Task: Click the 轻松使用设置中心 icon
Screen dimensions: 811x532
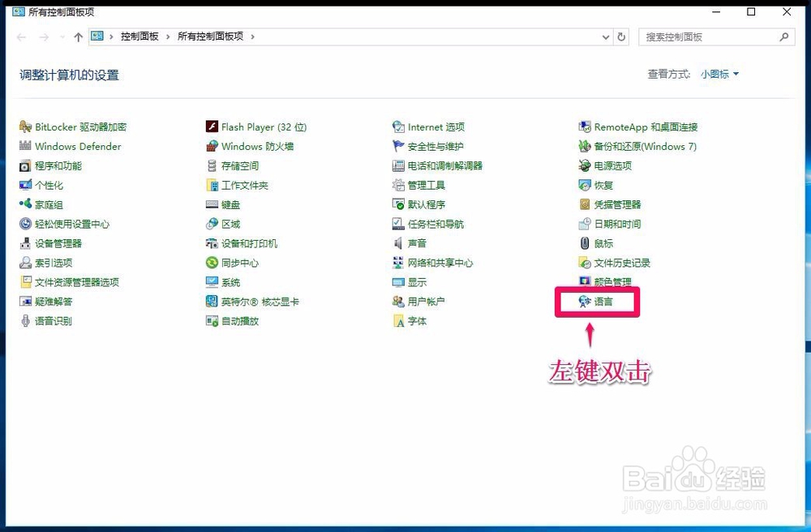Action: pos(25,224)
